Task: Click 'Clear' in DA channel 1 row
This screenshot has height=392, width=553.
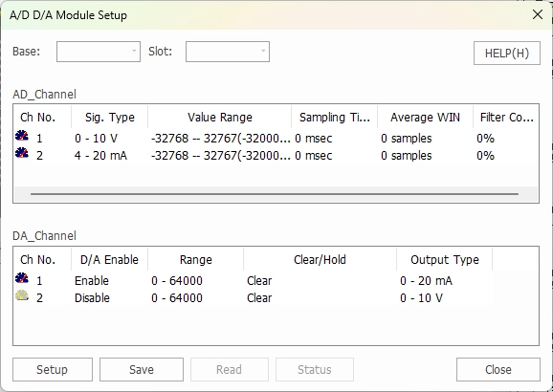Action: point(259,280)
